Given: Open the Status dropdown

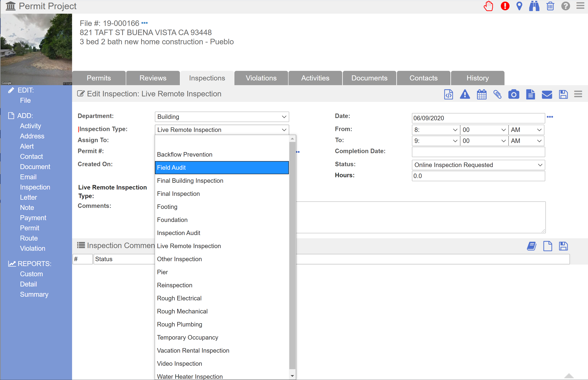Looking at the screenshot, I should 478,165.
